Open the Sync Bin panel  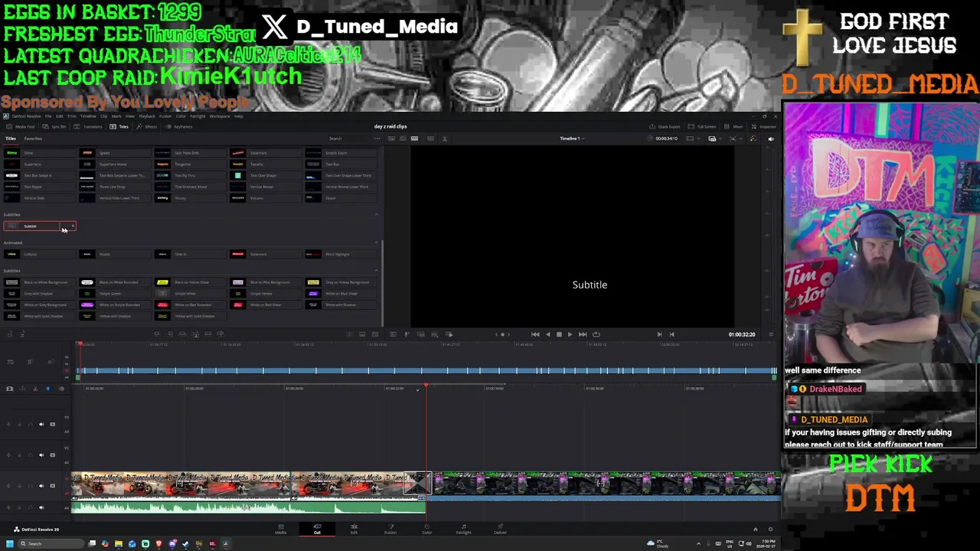click(x=55, y=127)
